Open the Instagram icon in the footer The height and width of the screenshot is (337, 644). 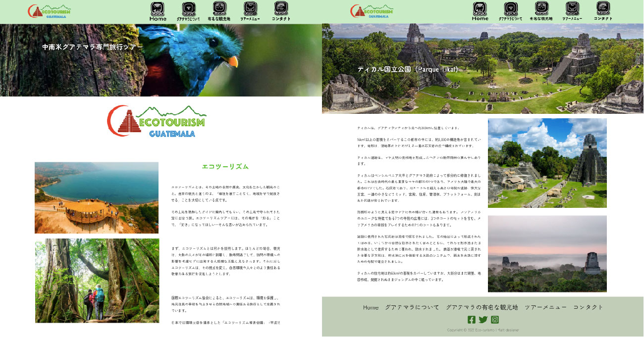[495, 320]
